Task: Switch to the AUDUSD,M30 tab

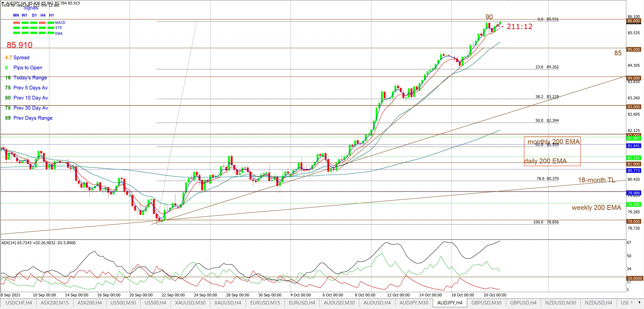Action: (339, 303)
